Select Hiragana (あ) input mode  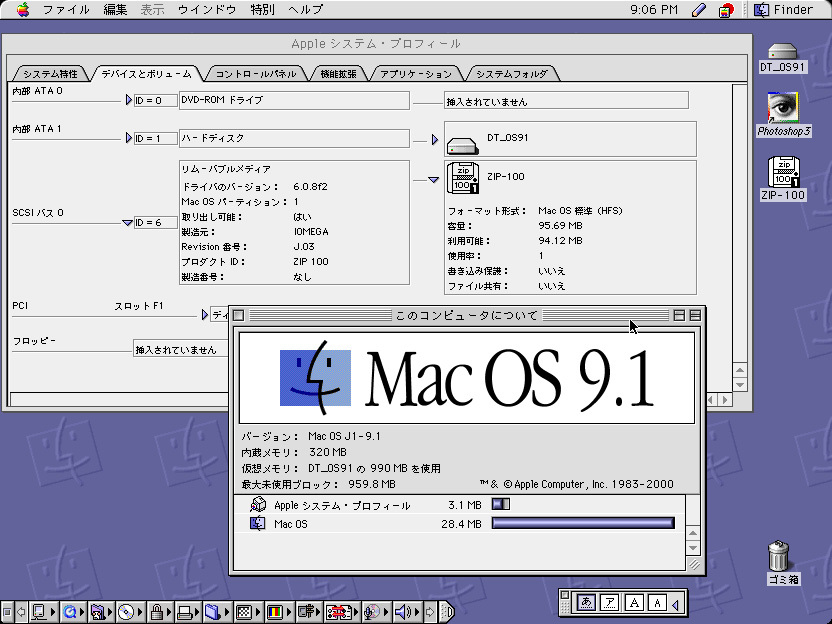(586, 603)
